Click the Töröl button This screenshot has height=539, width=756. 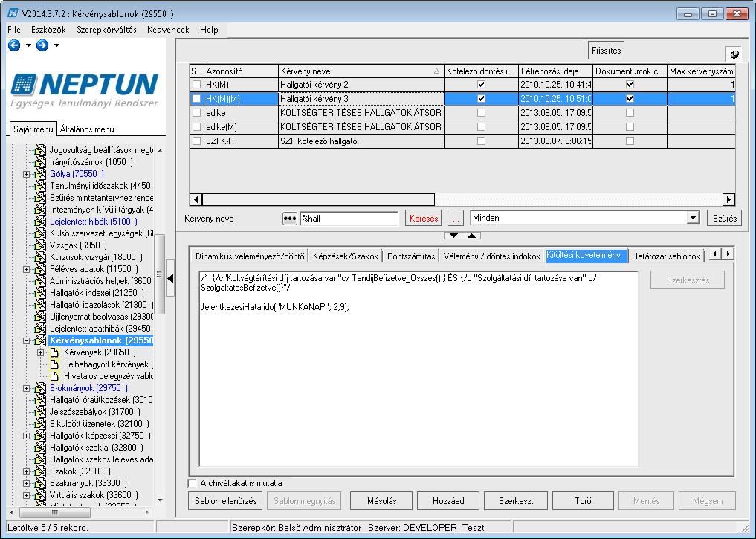tap(584, 501)
